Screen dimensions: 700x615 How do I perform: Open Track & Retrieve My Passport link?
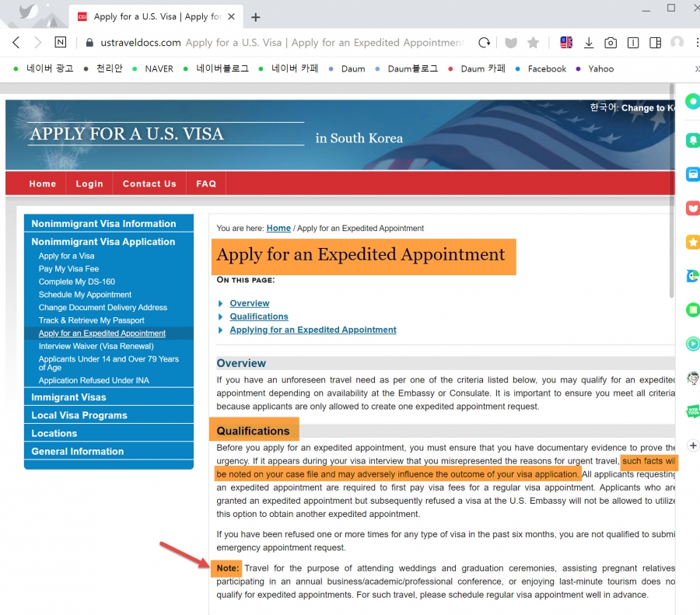(92, 320)
